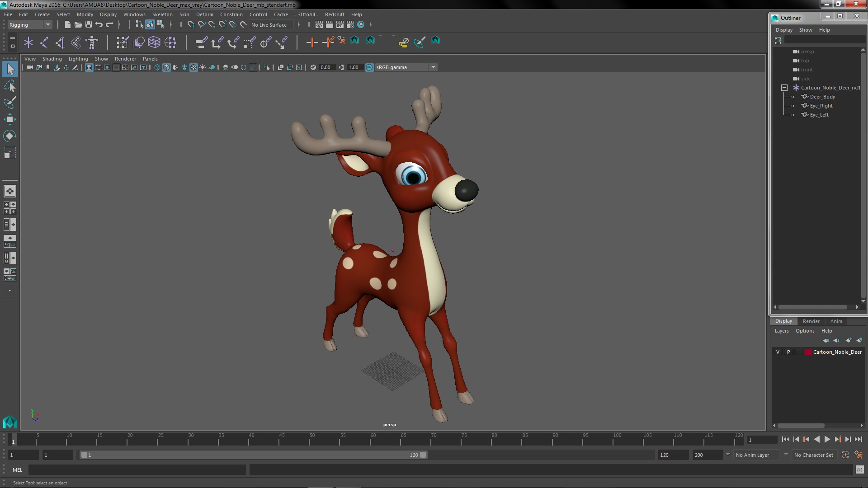
Task: Click the Save Scene icon
Action: [89, 24]
